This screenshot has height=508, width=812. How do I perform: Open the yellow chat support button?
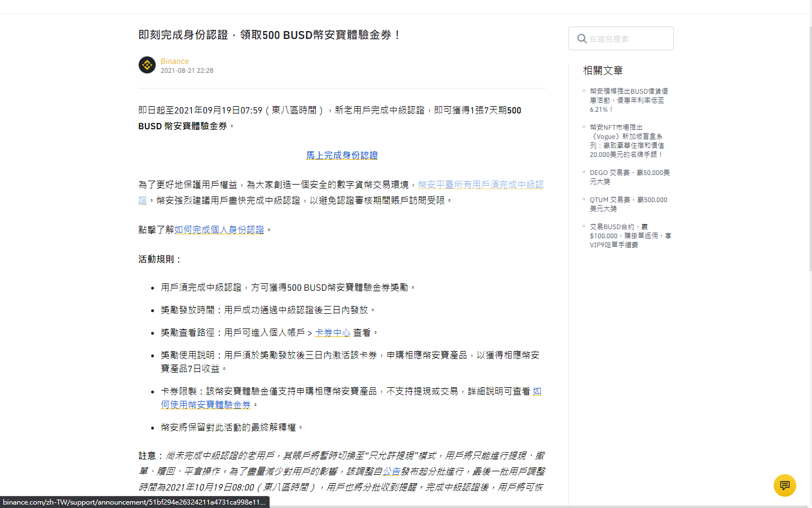pyautogui.click(x=784, y=485)
